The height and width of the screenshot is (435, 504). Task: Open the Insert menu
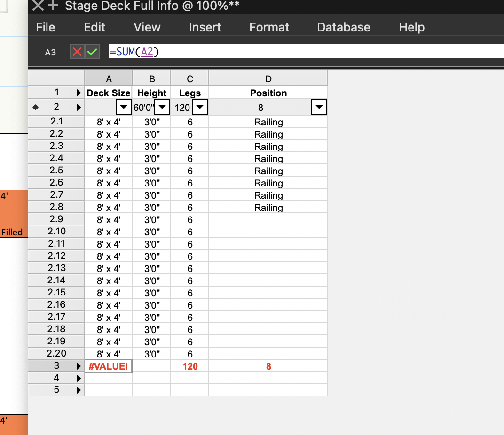(x=205, y=27)
